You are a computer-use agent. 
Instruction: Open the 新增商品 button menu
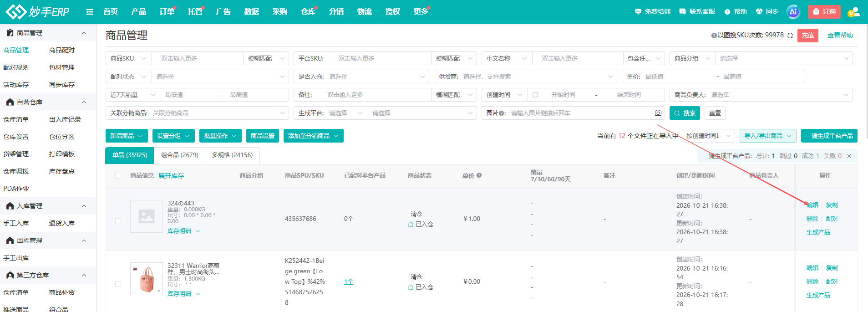(x=127, y=136)
